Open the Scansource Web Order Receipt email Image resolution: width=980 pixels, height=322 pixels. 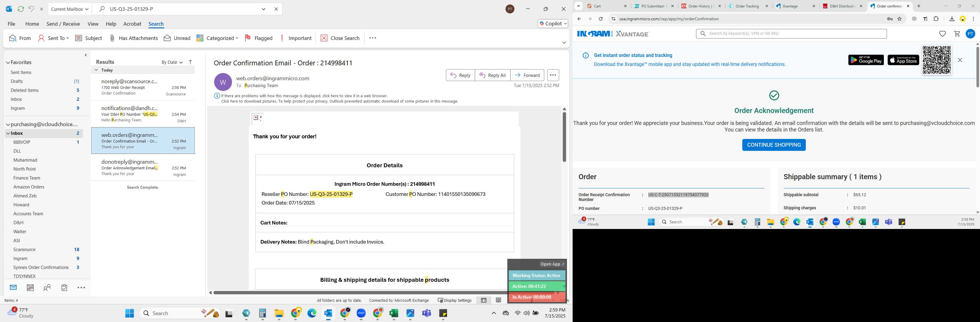coord(143,87)
